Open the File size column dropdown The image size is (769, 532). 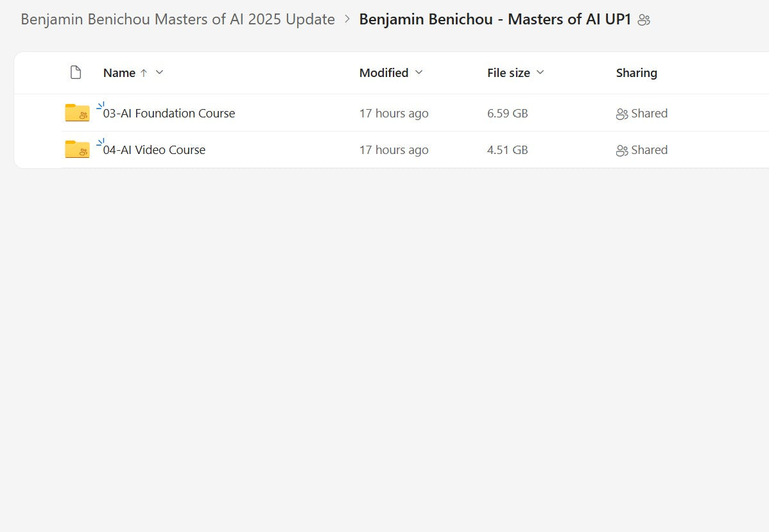540,73
